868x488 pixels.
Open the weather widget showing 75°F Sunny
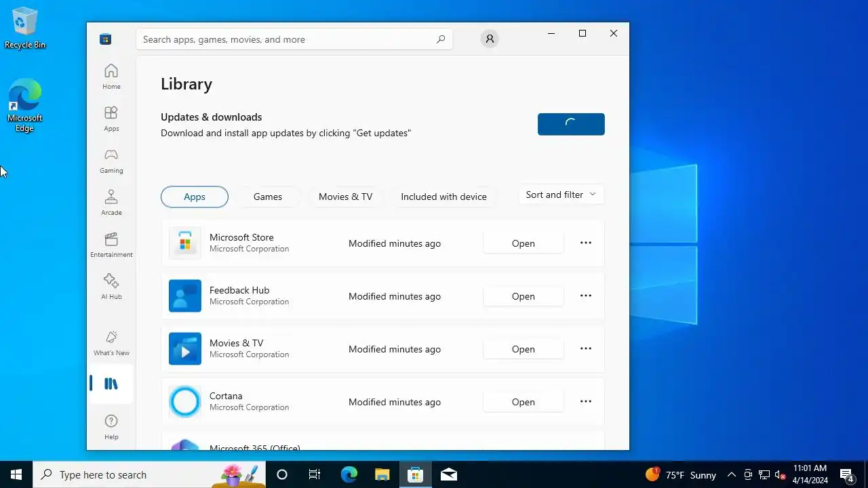(681, 474)
